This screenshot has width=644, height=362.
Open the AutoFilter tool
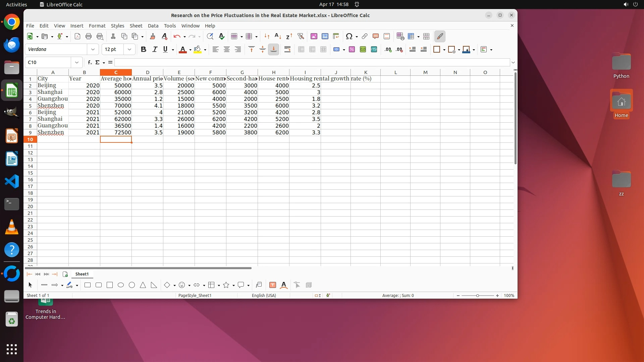[x=301, y=36]
